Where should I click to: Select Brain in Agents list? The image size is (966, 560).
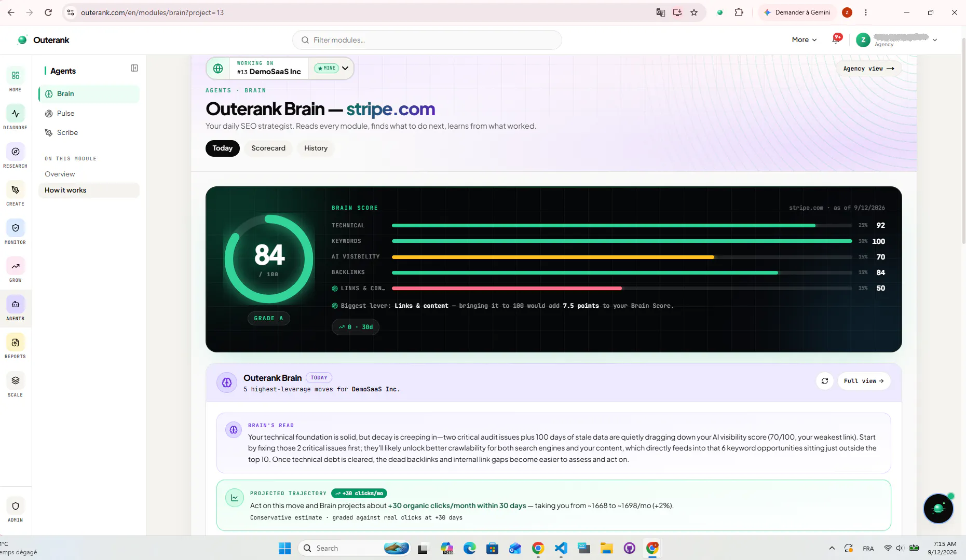coord(89,94)
